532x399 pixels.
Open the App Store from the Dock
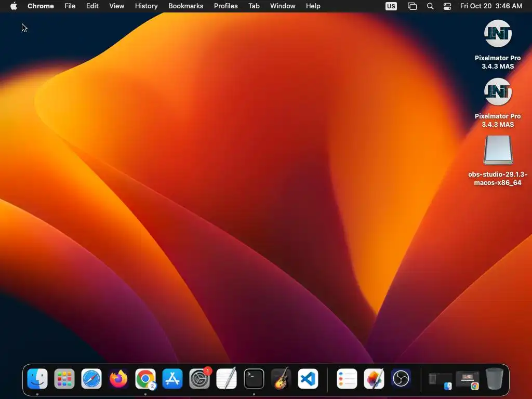click(x=172, y=379)
